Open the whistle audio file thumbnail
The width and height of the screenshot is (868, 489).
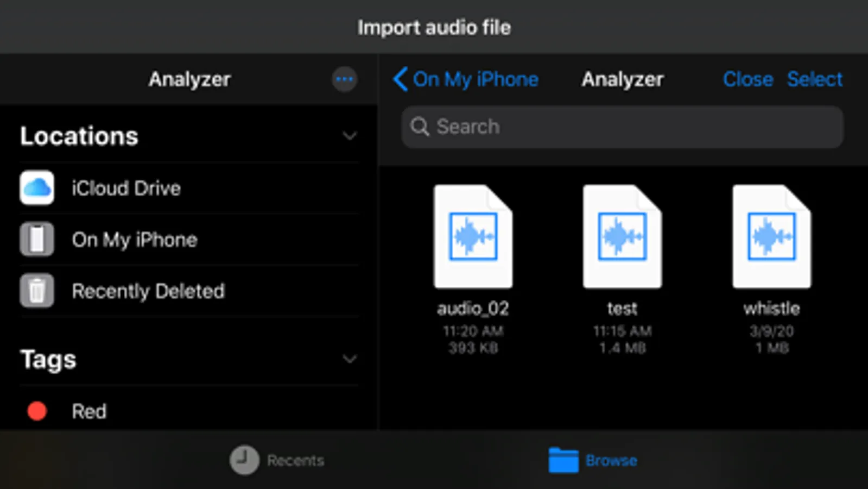(x=771, y=236)
